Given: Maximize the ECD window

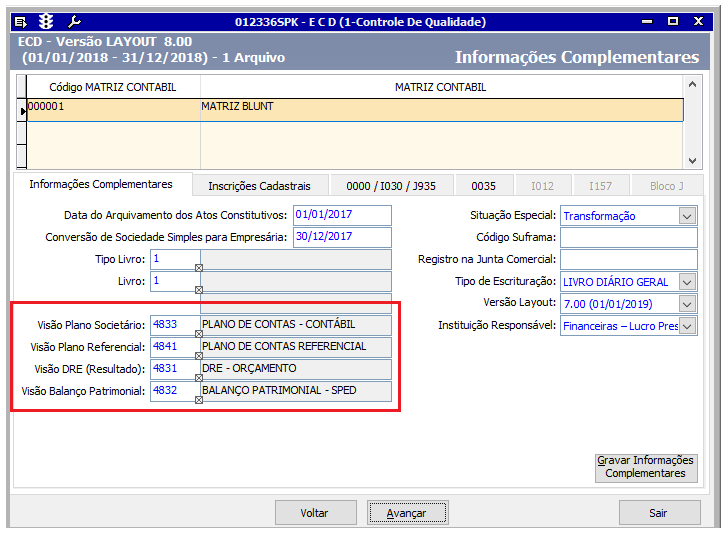Looking at the screenshot, I should tap(673, 21).
